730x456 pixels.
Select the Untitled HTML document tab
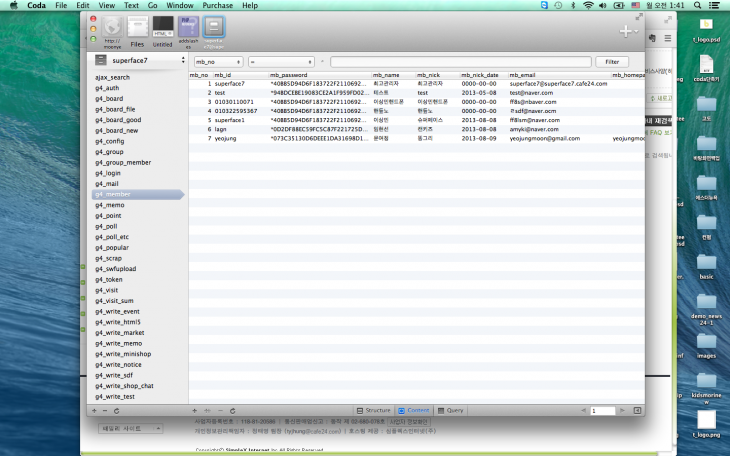click(162, 29)
